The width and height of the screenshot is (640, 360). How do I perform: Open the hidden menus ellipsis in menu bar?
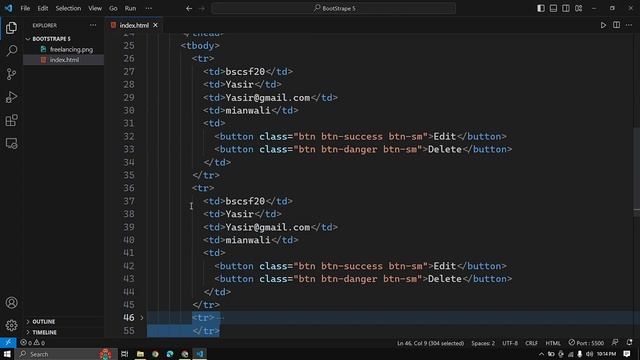coord(149,8)
